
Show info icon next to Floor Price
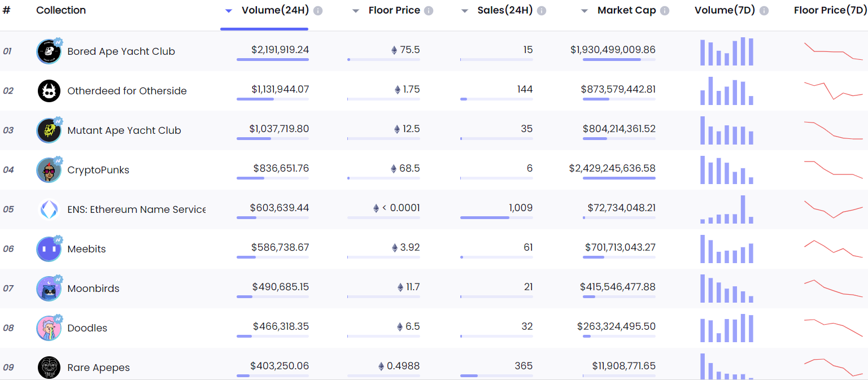[x=429, y=11]
